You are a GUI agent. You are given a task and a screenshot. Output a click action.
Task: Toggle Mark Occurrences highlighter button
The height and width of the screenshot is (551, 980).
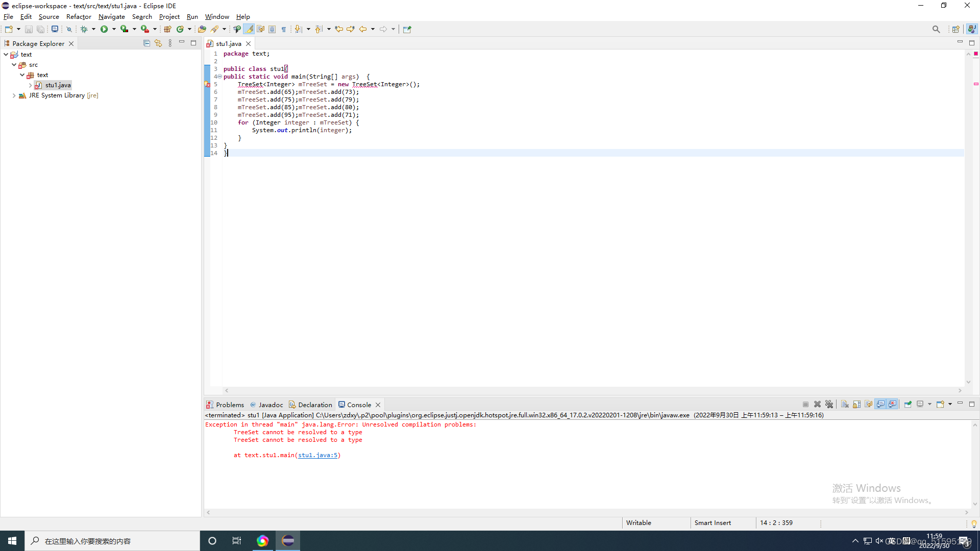click(x=249, y=29)
